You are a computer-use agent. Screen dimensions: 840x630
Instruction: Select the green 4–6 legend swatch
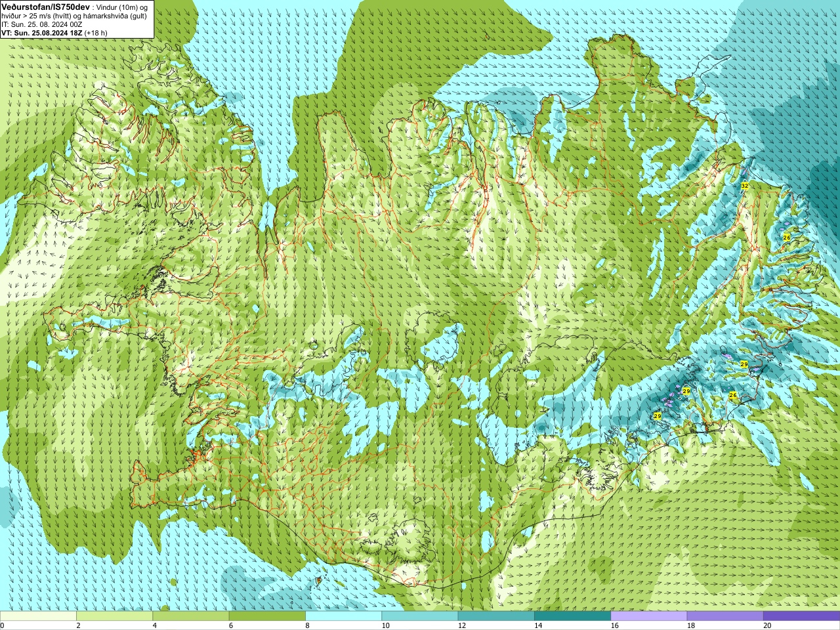pos(191,616)
